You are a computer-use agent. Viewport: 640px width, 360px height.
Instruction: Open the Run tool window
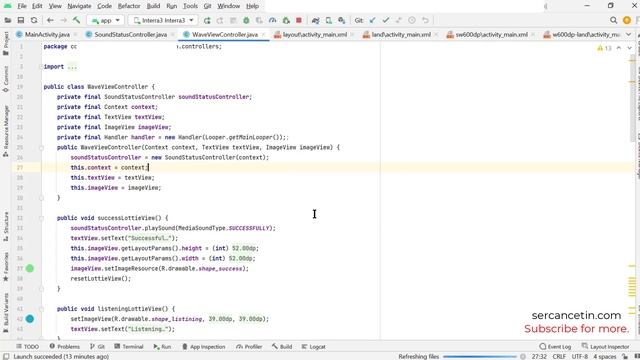[162, 347]
